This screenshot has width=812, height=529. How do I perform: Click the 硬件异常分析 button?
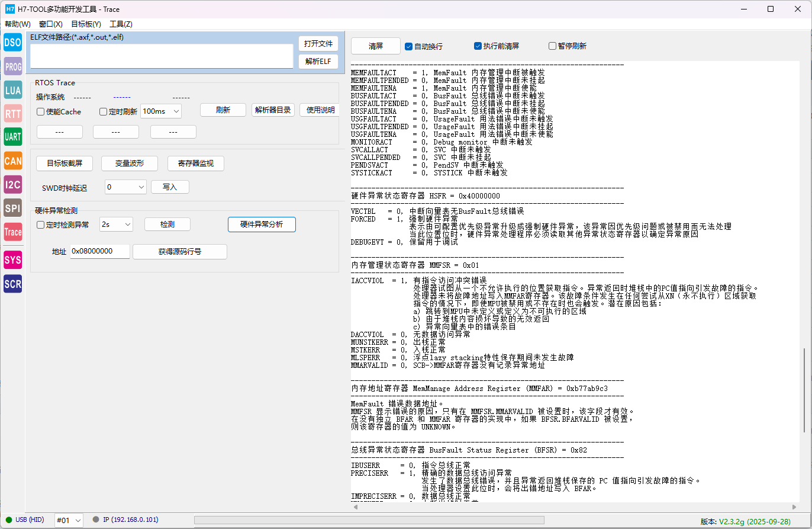261,225
